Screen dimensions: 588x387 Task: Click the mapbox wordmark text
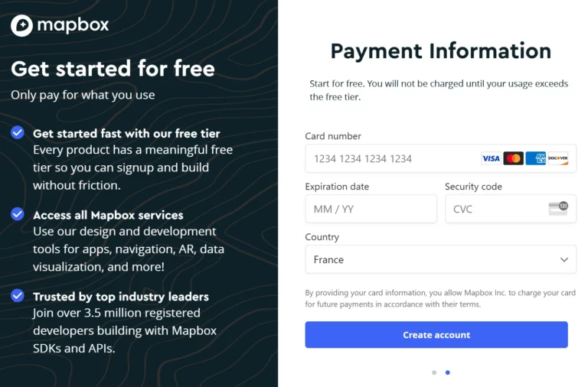point(73,25)
